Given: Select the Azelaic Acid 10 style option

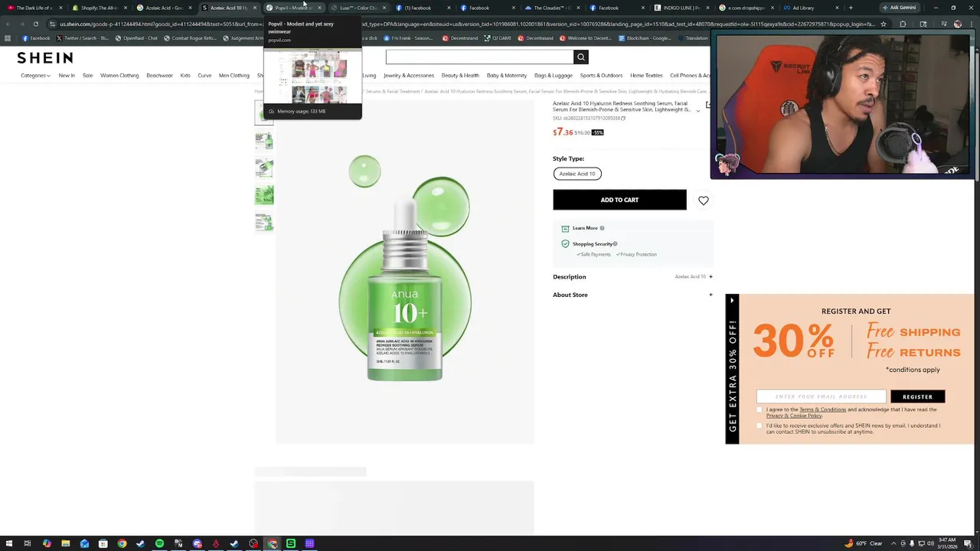Looking at the screenshot, I should click(577, 174).
